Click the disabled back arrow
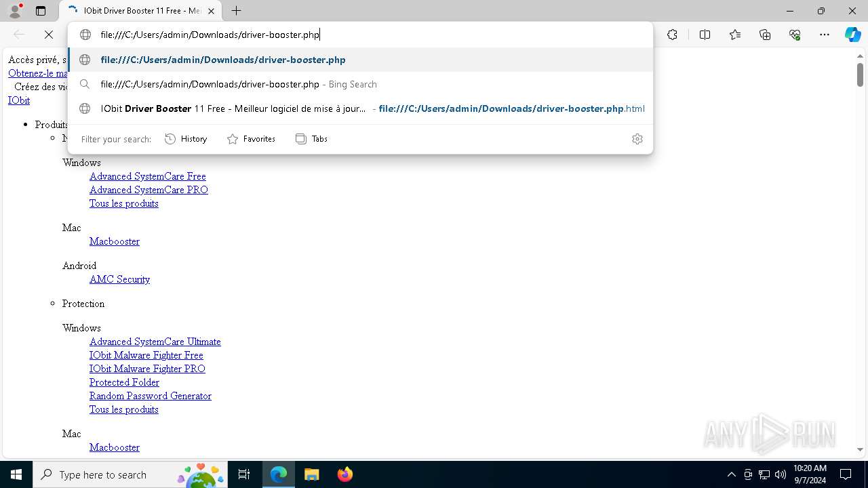This screenshot has width=868, height=488. [x=19, y=35]
